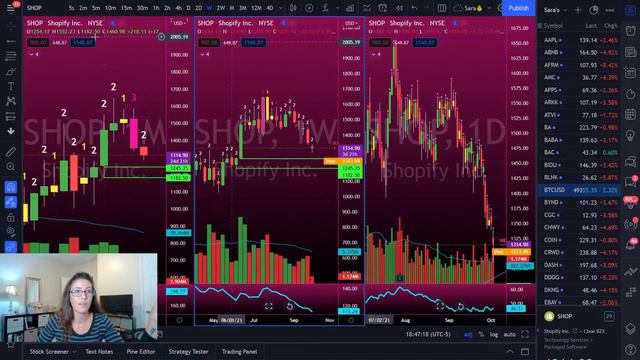The image size is (640, 360).
Task: Select the 5s timeframe
Action: 71,8
